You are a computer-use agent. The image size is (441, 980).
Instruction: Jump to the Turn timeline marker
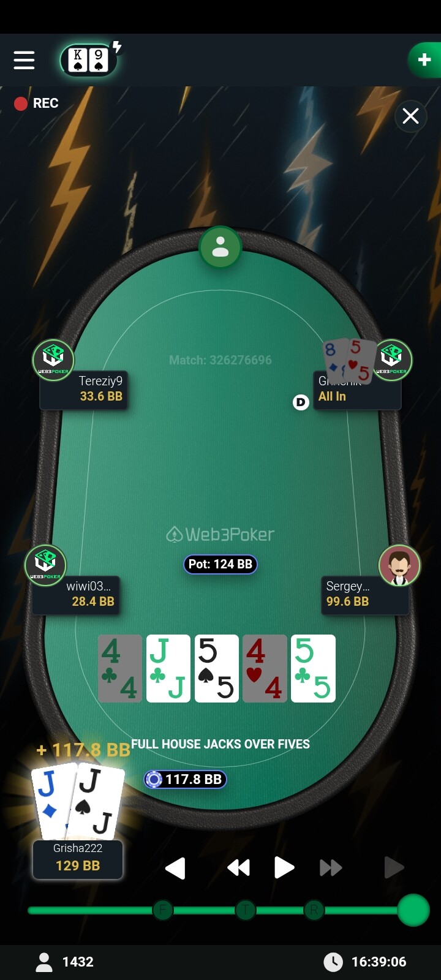(x=246, y=910)
